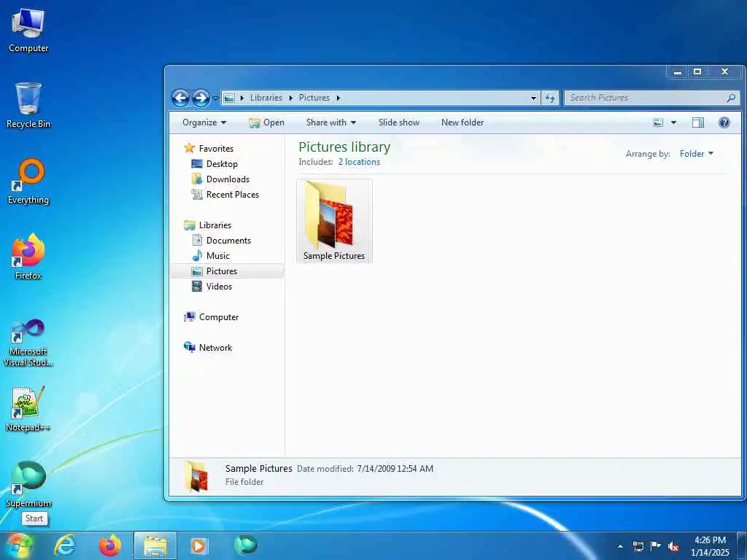This screenshot has width=747, height=560.
Task: Launch Supermium from the taskbar
Action: click(246, 545)
